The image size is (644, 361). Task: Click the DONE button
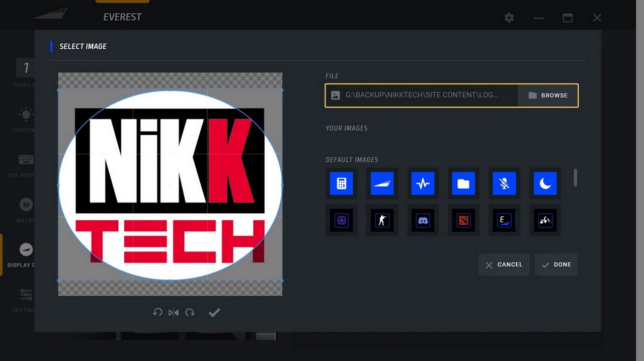tap(556, 264)
